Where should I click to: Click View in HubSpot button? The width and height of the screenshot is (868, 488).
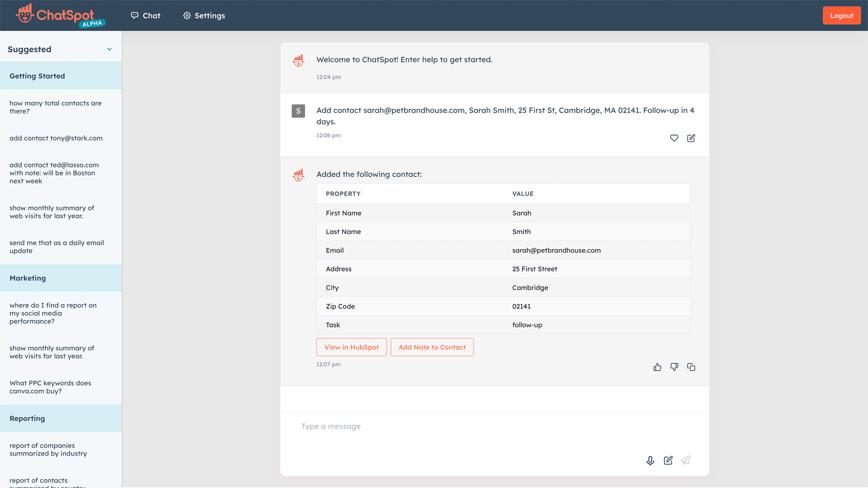352,347
